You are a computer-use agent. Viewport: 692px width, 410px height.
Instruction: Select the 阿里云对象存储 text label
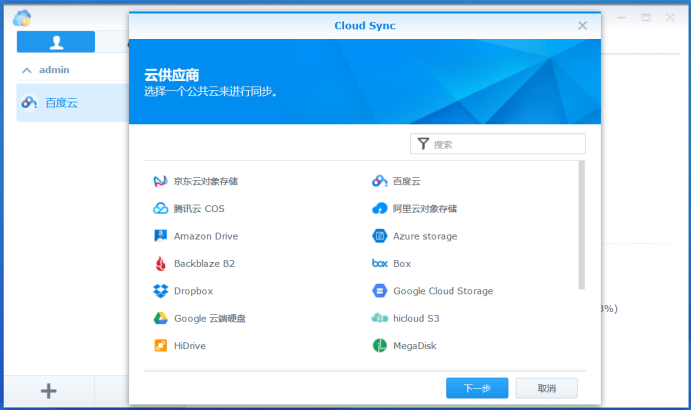click(x=425, y=209)
